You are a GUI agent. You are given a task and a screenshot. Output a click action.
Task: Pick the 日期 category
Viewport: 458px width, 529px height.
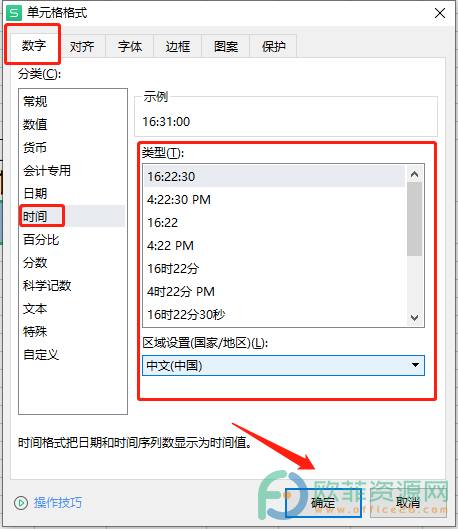[x=72, y=193]
